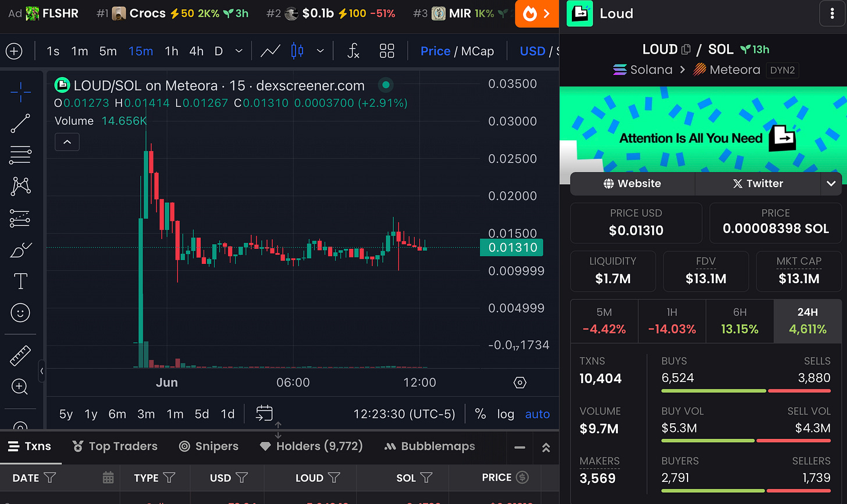Open the chart layout grid selector
The height and width of the screenshot is (504, 847).
(x=387, y=51)
